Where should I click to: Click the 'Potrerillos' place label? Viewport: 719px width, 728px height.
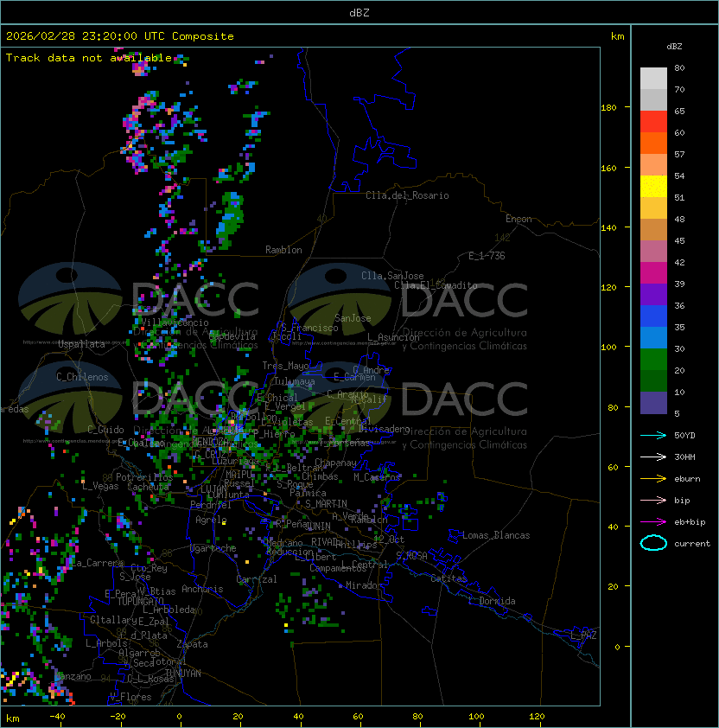point(144,477)
